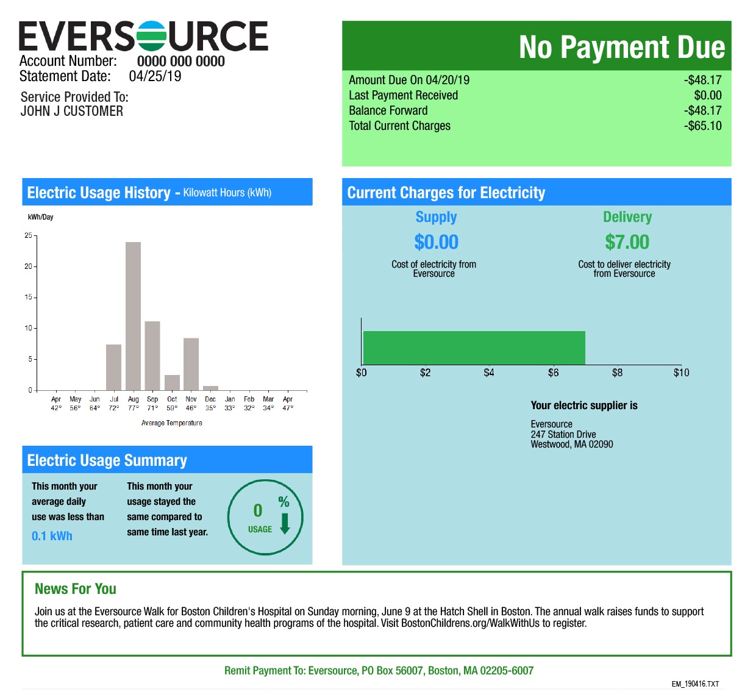Select the green Delivery charge bar
Screen dimensions: 753x700
pyautogui.click(x=474, y=346)
